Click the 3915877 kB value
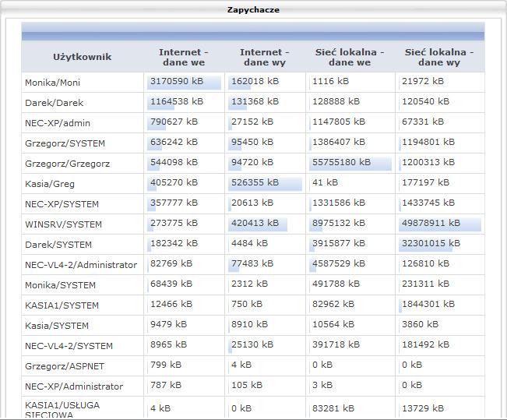This screenshot has width=507, height=420. coord(339,244)
